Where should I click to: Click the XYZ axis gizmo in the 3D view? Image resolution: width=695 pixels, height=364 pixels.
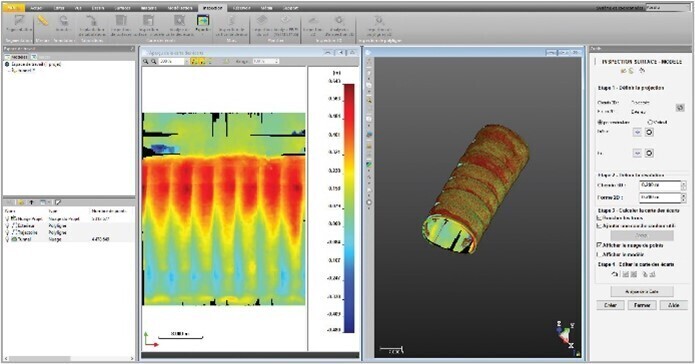click(x=565, y=335)
